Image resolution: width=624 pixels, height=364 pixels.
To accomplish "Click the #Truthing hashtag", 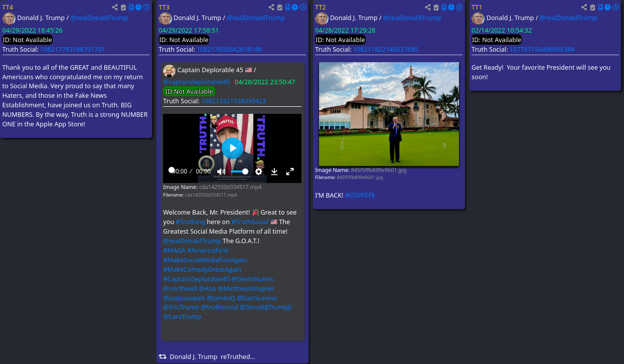I will 191,222.
